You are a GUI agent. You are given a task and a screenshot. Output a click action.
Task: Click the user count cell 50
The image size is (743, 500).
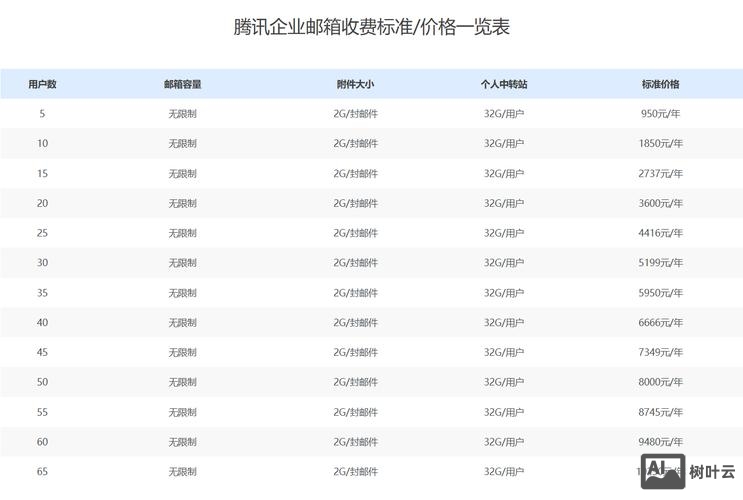click(x=42, y=382)
